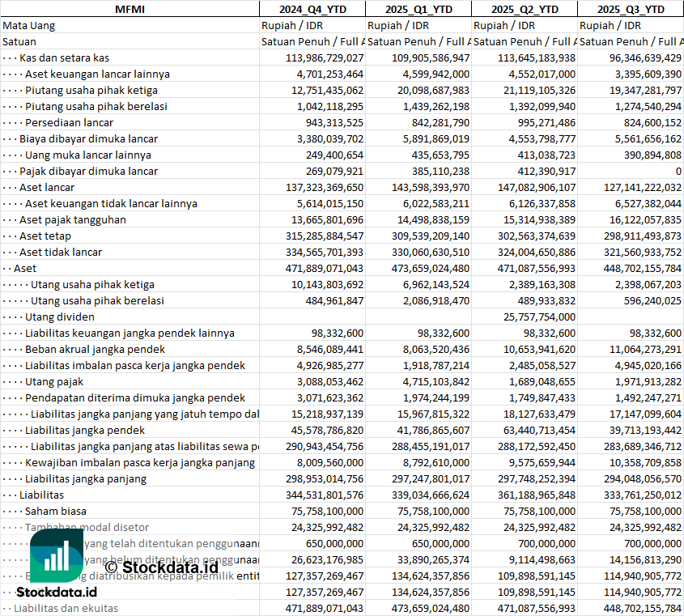The width and height of the screenshot is (684, 616).
Task: Click Piutang usaha pihak berelasi label
Action: pos(96,107)
